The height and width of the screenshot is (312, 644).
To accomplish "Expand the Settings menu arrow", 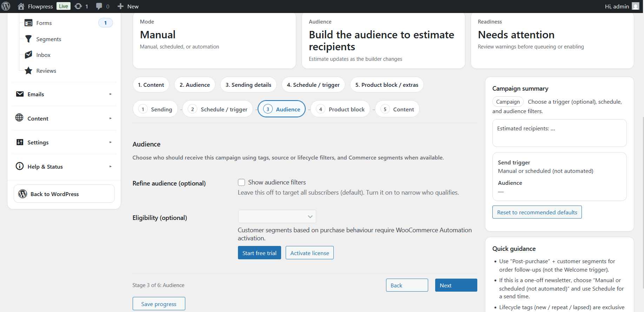I will [110, 142].
